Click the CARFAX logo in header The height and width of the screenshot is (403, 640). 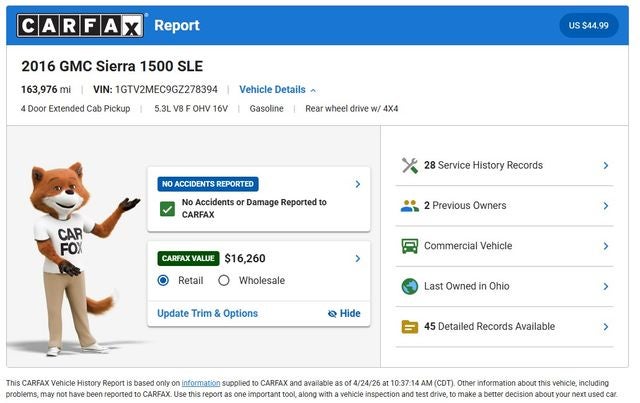click(80, 25)
